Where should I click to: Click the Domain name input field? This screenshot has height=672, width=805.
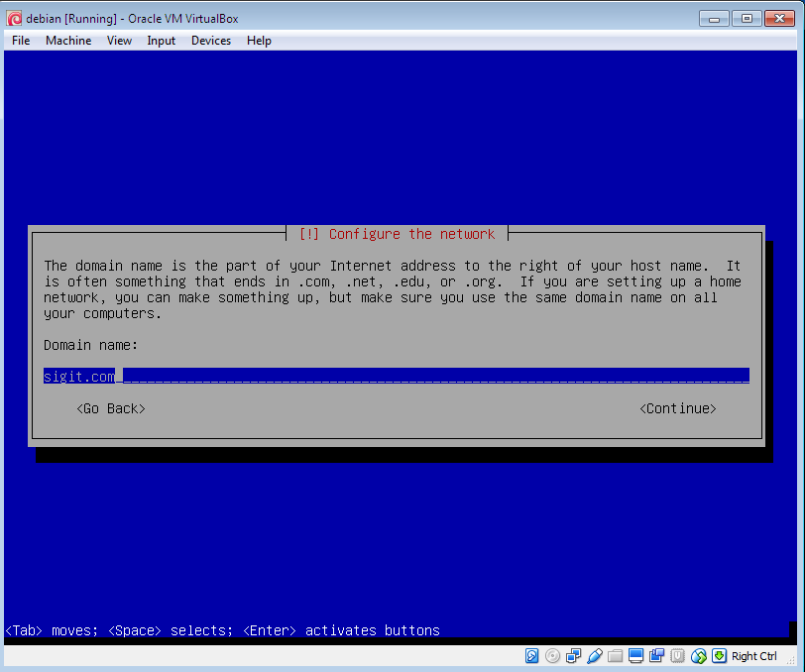click(x=397, y=376)
